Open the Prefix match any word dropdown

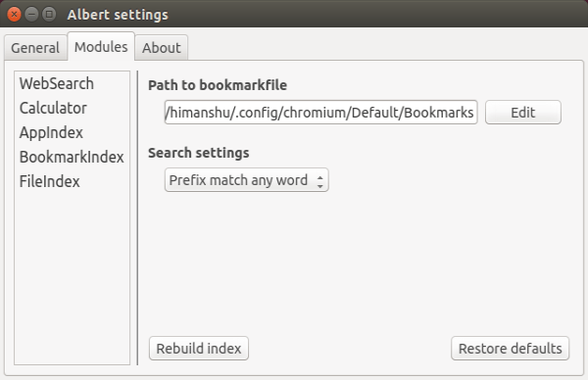[x=246, y=180]
